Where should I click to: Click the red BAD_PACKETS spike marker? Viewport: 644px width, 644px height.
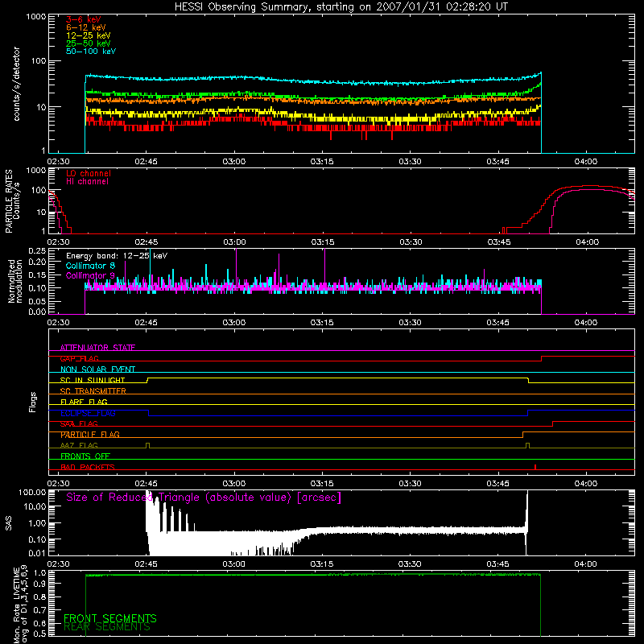[535, 467]
